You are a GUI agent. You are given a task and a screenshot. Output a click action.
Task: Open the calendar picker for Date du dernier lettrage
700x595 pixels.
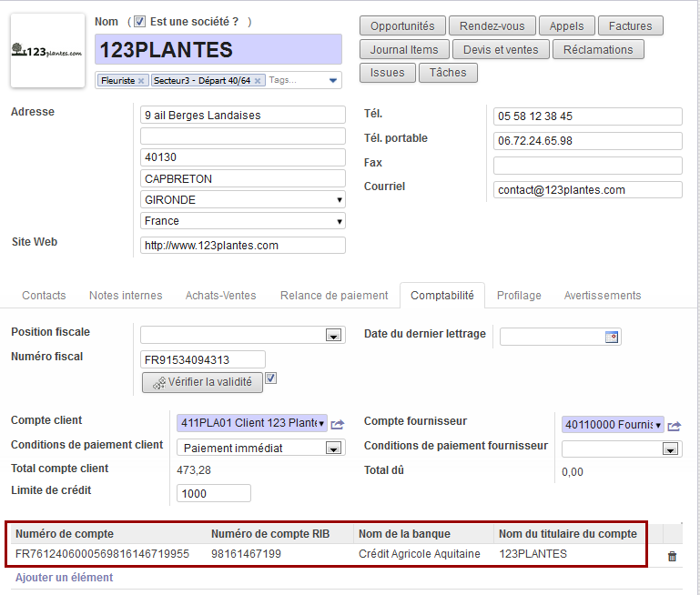coord(612,337)
